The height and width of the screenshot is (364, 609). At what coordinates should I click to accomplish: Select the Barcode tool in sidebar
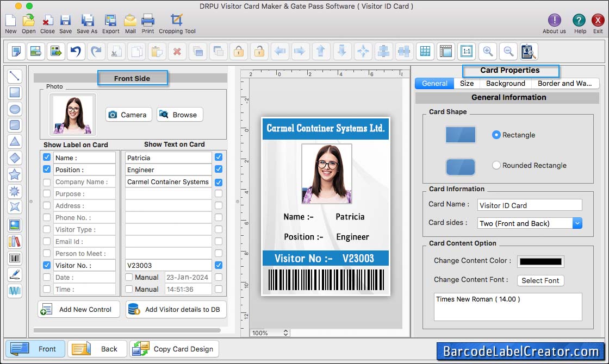coord(14,258)
